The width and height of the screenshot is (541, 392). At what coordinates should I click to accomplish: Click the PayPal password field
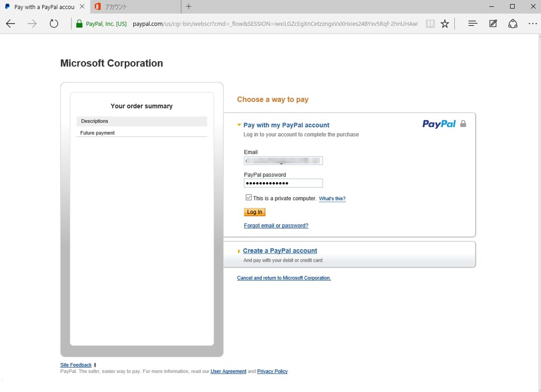point(283,183)
